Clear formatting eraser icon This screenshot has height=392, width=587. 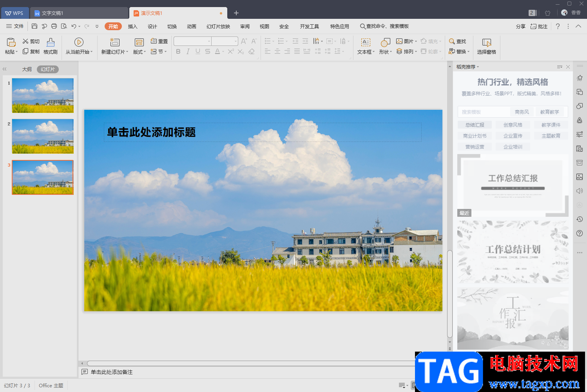252,51
